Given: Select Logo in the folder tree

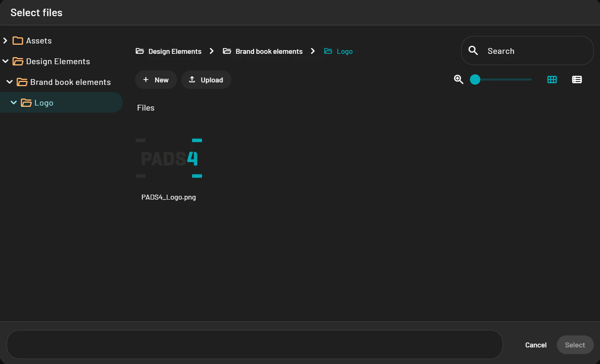Looking at the screenshot, I should (44, 103).
